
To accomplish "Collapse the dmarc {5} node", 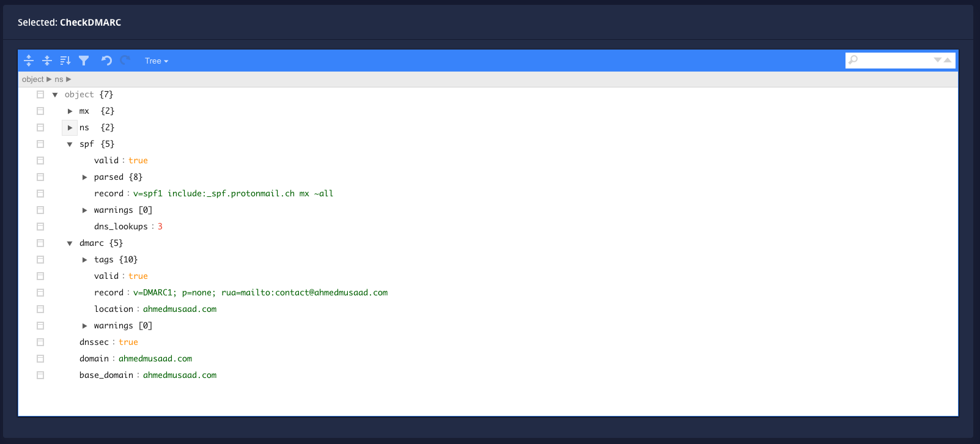I will 70,243.
